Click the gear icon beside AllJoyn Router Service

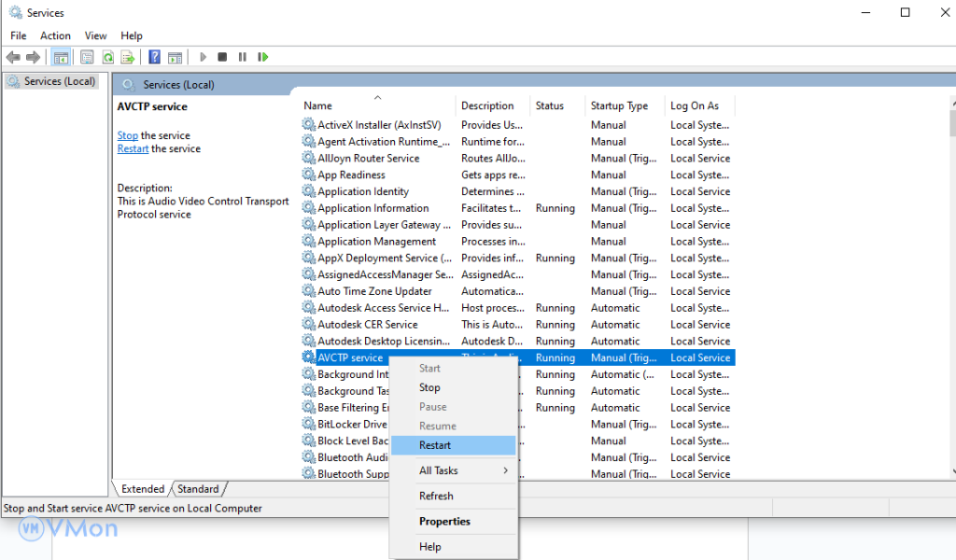coord(308,158)
